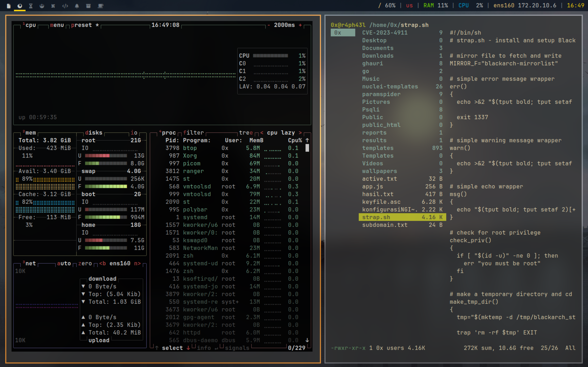
Task: Open the archive box workspace icon
Action: coord(88,6)
